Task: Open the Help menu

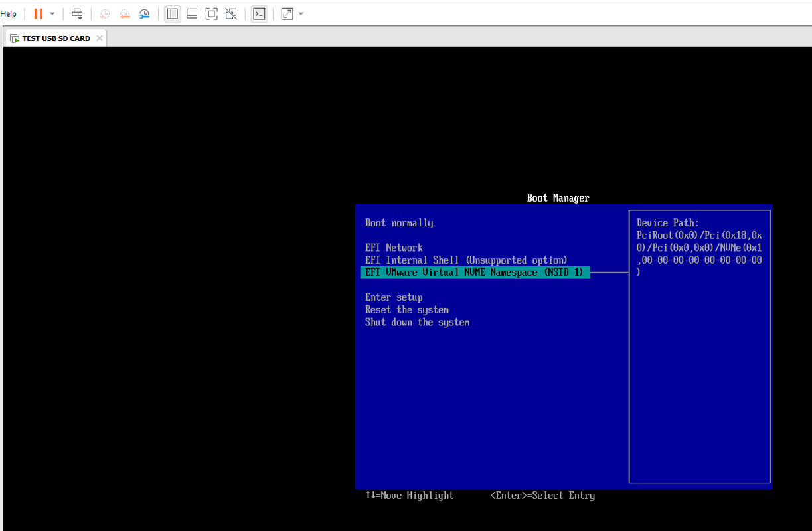Action: coord(9,14)
